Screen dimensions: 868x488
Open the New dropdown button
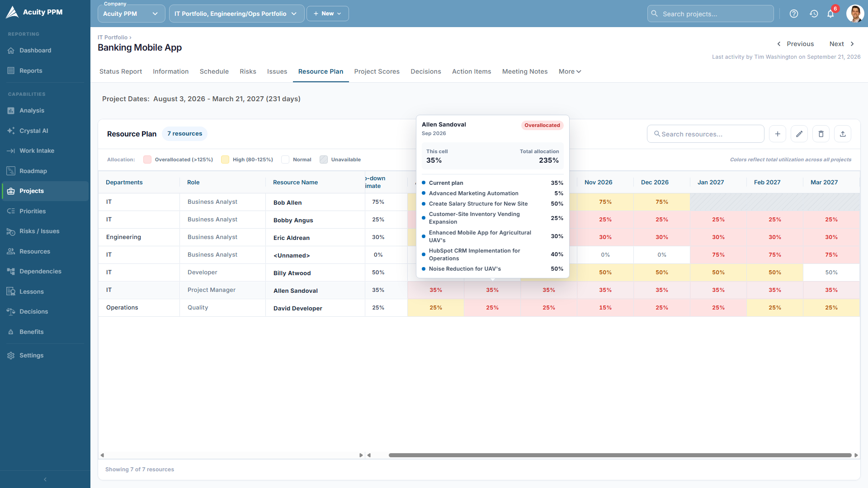point(328,14)
